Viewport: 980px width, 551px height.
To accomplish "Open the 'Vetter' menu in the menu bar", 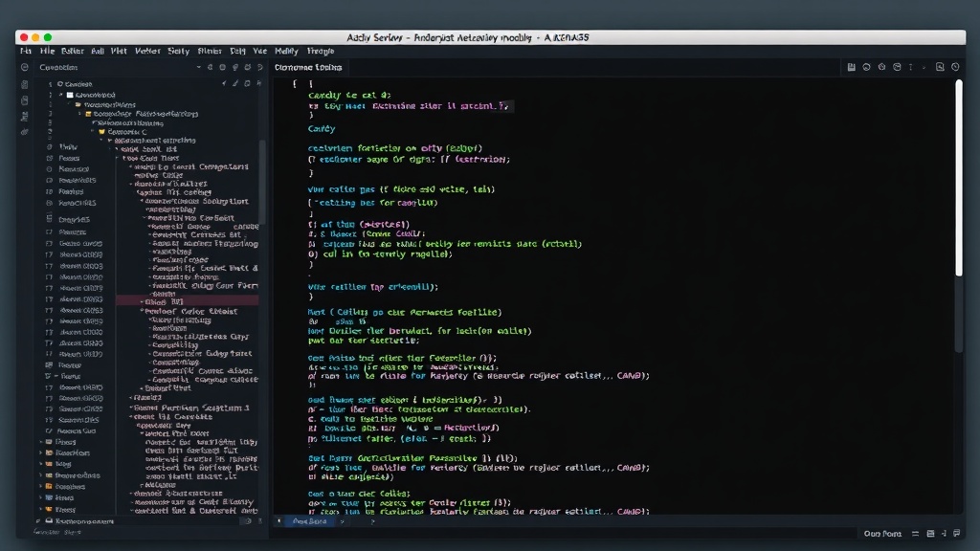I will 147,52.
